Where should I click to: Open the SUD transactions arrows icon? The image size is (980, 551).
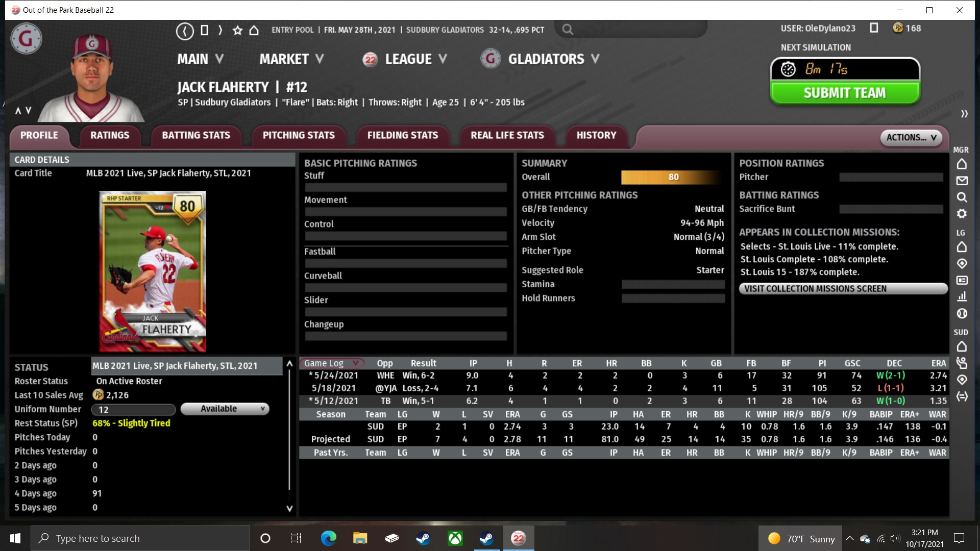(962, 396)
